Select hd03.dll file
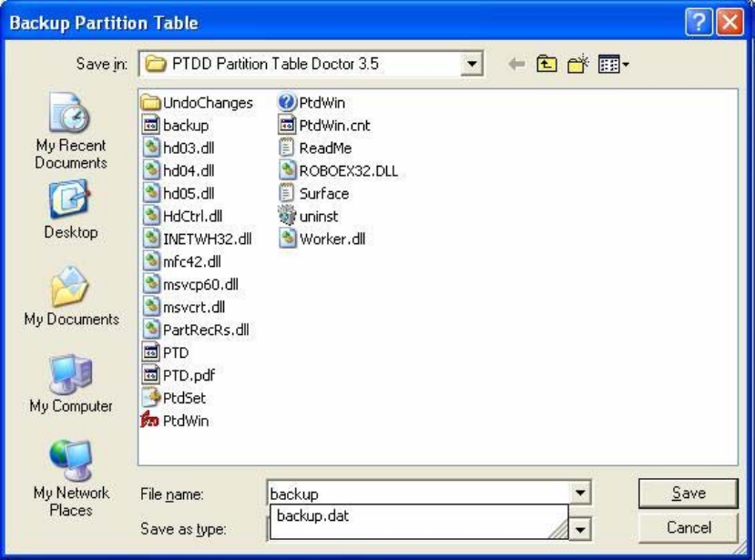The width and height of the screenshot is (755, 560). pyautogui.click(x=179, y=148)
